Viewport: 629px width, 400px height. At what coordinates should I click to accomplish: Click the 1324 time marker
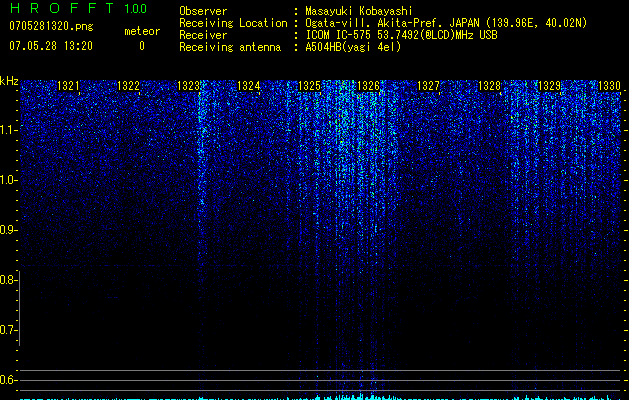pyautogui.click(x=249, y=86)
